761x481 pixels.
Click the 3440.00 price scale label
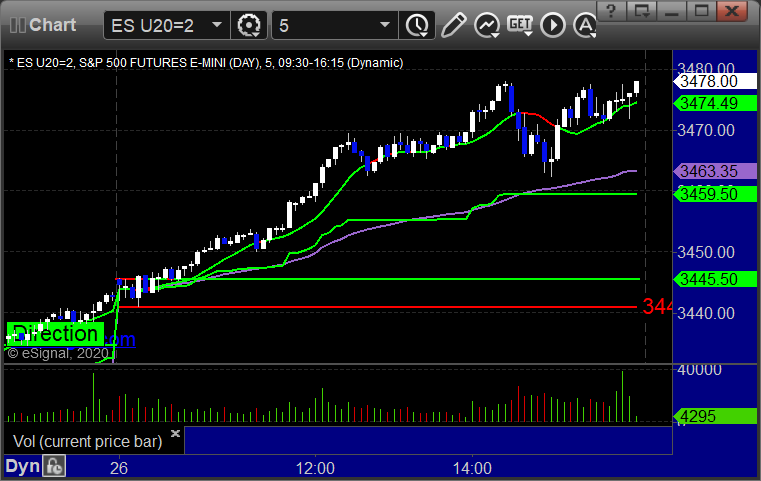(x=706, y=313)
